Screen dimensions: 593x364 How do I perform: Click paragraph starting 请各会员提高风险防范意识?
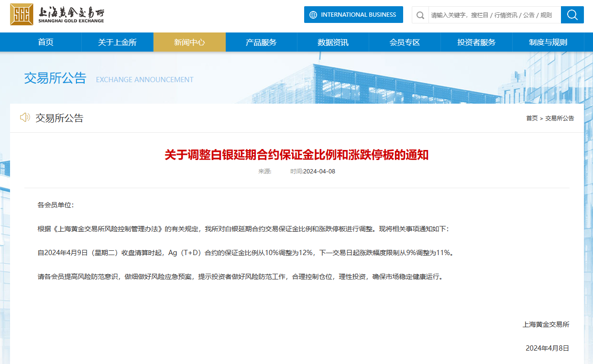(241, 277)
